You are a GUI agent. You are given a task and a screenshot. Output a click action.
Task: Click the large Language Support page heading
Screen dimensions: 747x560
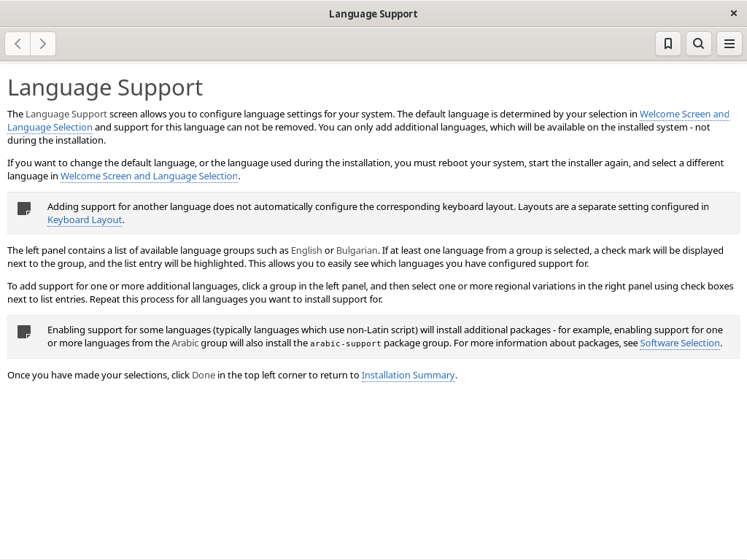click(105, 87)
